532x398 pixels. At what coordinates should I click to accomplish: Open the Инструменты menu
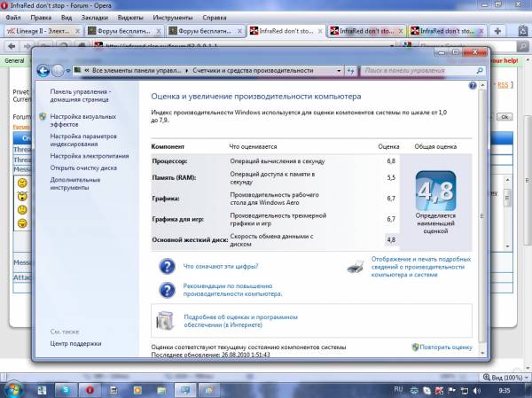pos(173,18)
